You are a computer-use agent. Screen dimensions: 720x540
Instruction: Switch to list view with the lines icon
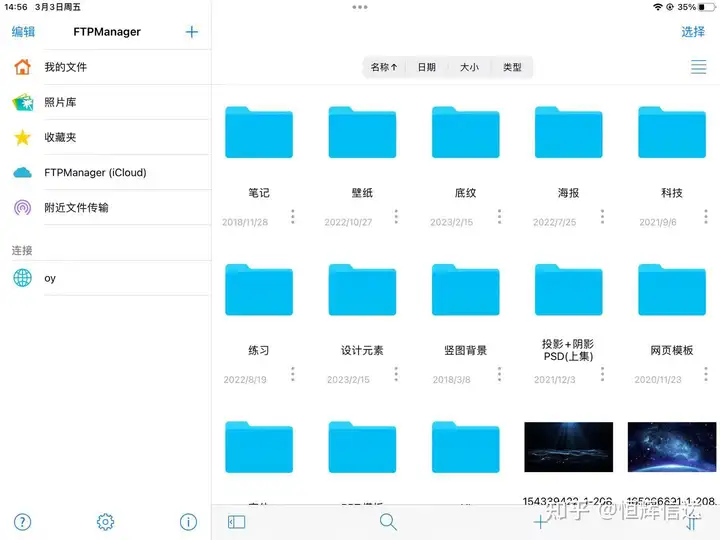pyautogui.click(x=698, y=67)
